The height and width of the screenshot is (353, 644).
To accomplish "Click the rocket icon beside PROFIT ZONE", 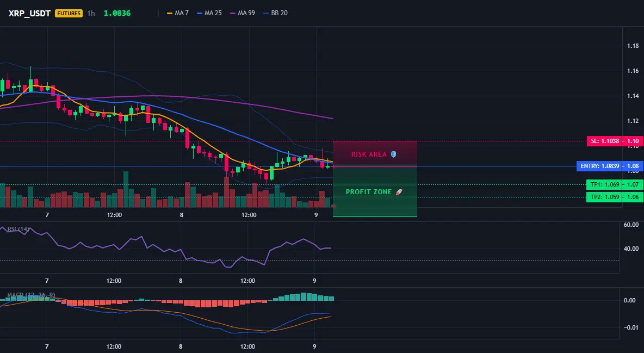I will pyautogui.click(x=399, y=192).
